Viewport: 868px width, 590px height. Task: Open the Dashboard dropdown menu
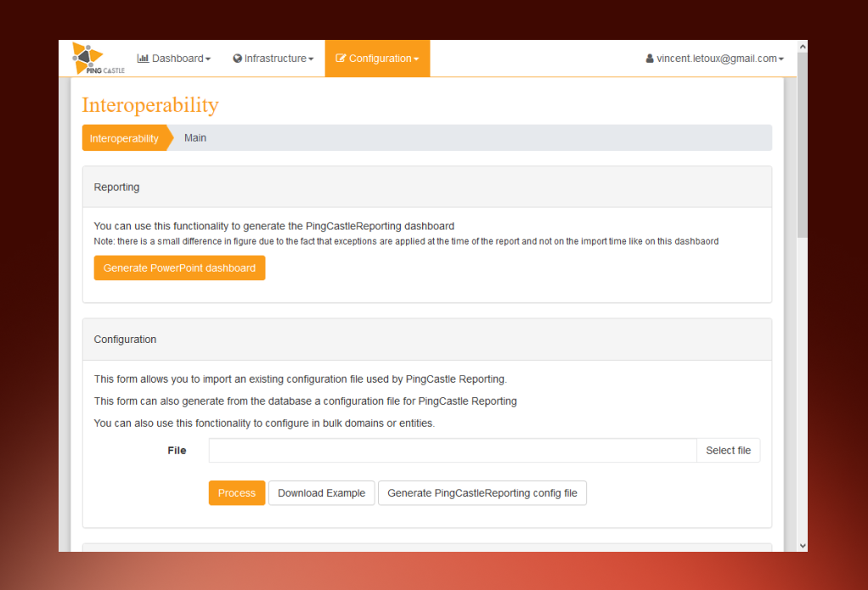pos(174,58)
